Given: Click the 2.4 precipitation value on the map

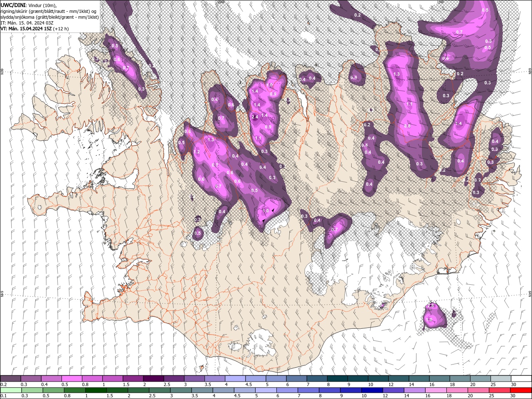Looking at the screenshot, I should [x=255, y=118].
